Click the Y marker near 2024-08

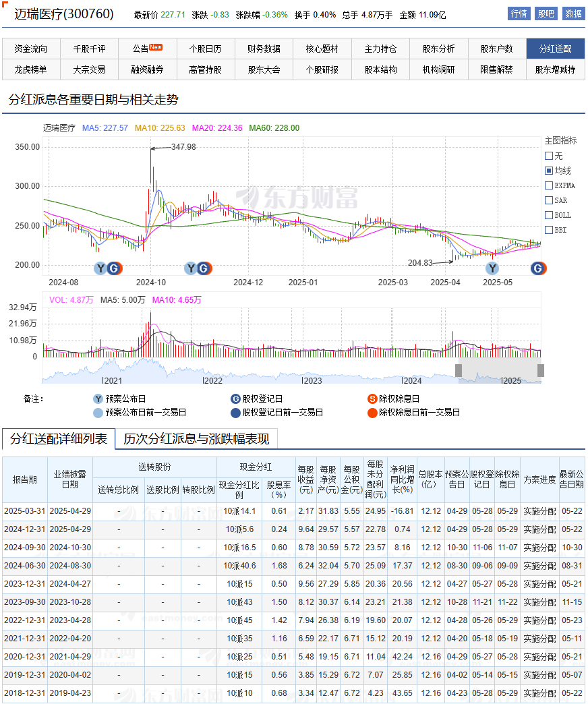point(100,268)
